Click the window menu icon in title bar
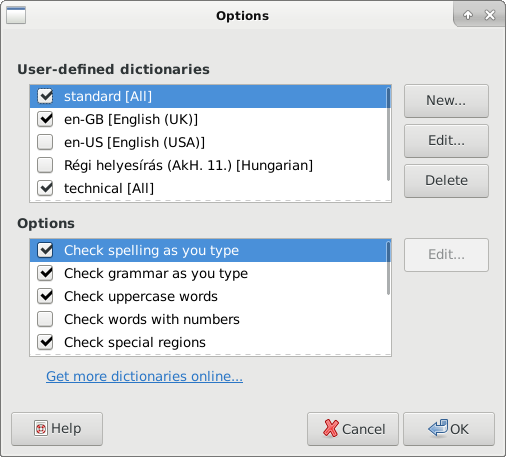Image resolution: width=506 pixels, height=457 pixels. pos(16,15)
